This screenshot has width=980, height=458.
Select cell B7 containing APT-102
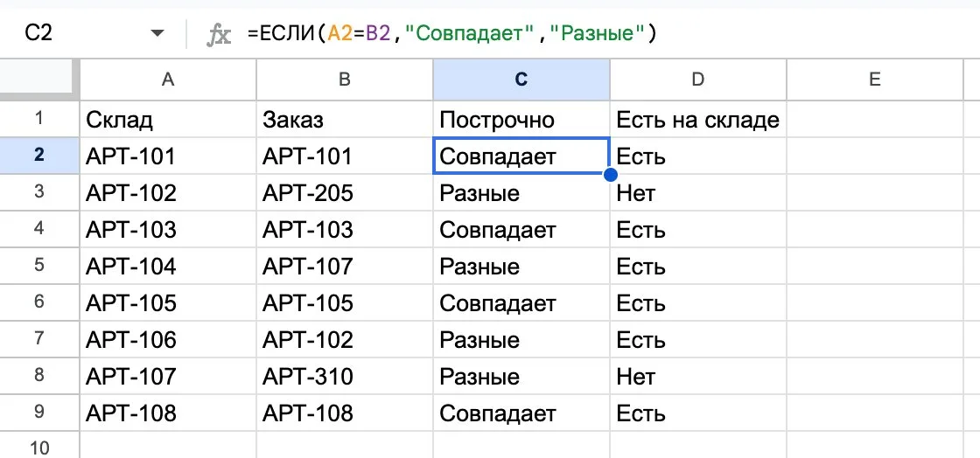[345, 339]
